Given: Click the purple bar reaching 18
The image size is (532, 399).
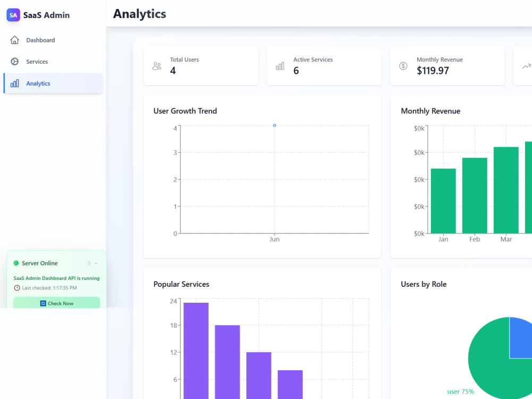Looking at the screenshot, I should (x=227, y=362).
